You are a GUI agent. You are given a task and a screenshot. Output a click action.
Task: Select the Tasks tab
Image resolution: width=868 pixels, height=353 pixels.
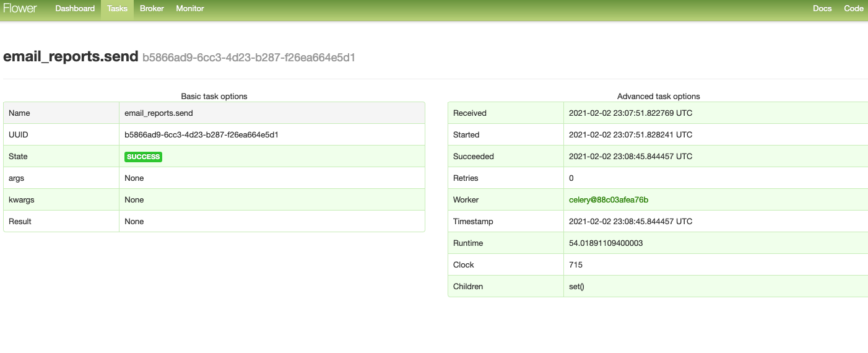117,9
